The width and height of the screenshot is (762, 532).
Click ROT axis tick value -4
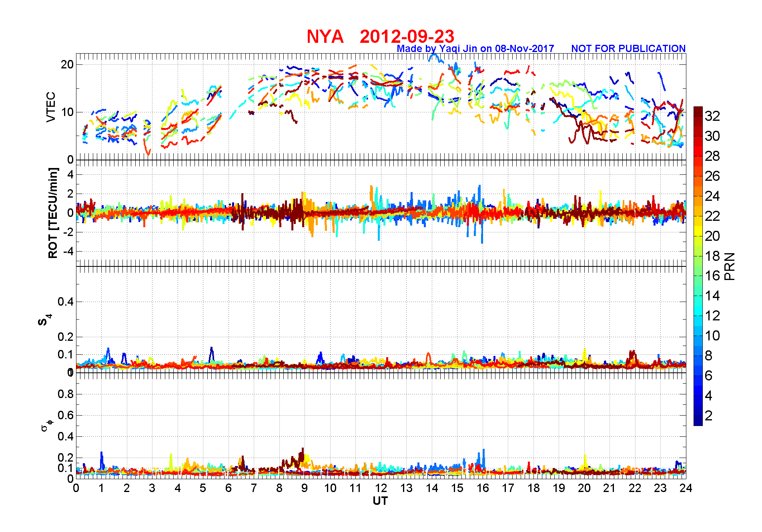(x=68, y=251)
